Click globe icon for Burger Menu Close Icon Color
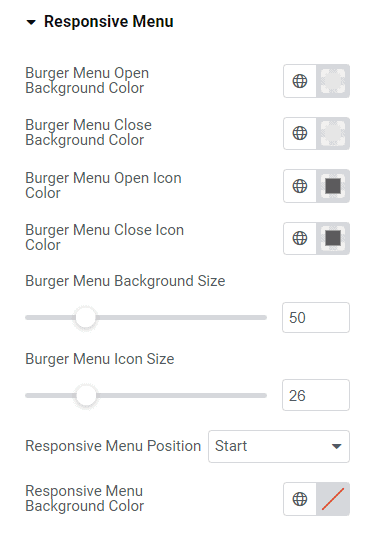 (300, 238)
